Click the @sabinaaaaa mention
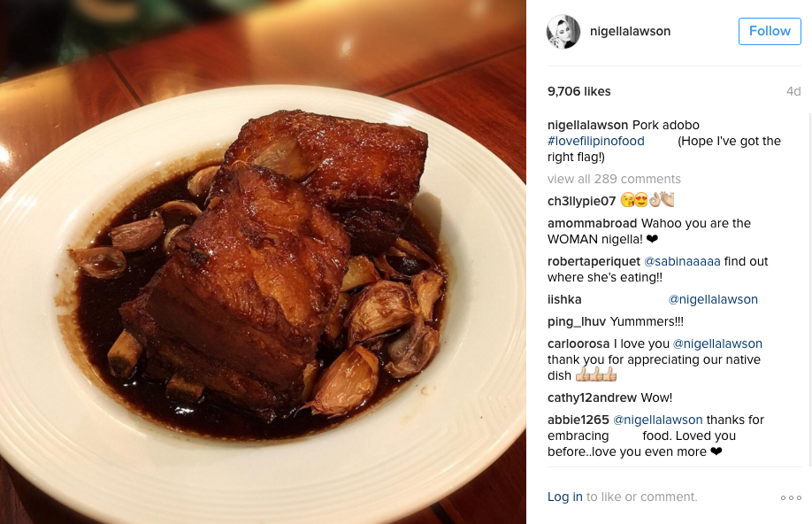This screenshot has width=812, height=524. click(x=682, y=261)
